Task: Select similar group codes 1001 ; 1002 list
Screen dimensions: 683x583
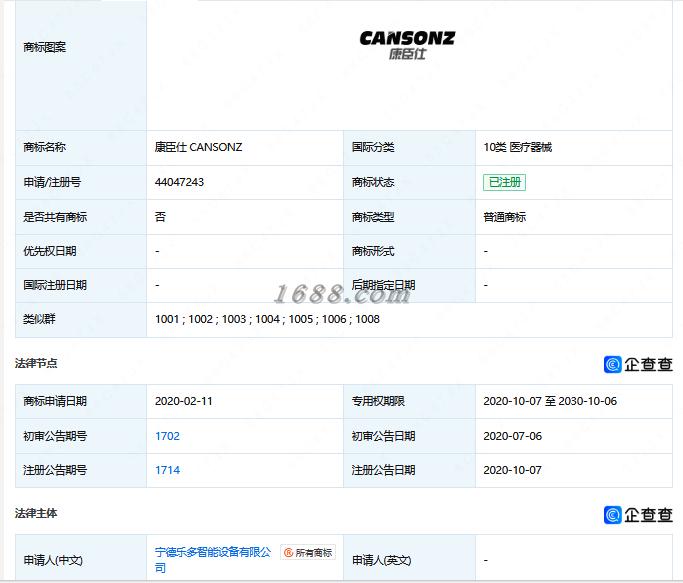Action: (267, 319)
